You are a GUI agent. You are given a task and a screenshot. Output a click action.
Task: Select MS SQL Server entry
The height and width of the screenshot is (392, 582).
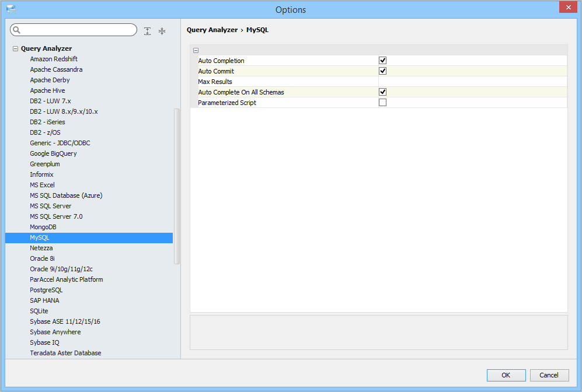pyautogui.click(x=50, y=206)
